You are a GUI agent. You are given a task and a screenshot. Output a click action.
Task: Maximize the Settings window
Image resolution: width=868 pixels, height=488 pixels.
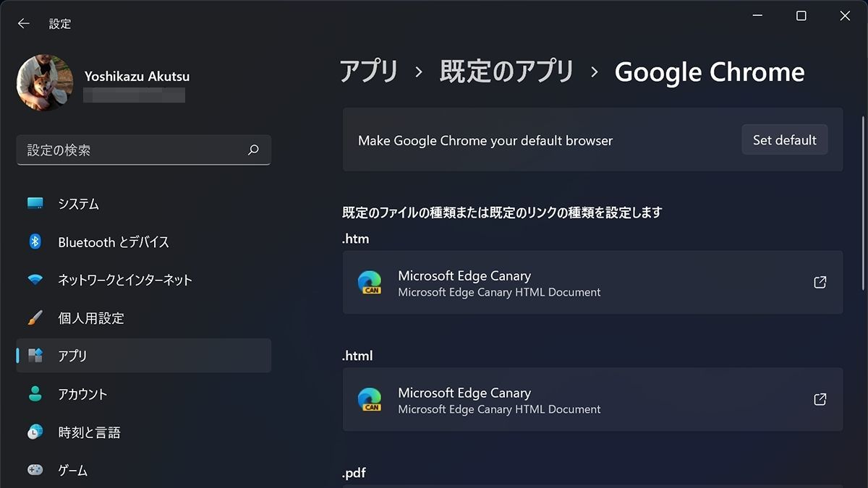[801, 16]
